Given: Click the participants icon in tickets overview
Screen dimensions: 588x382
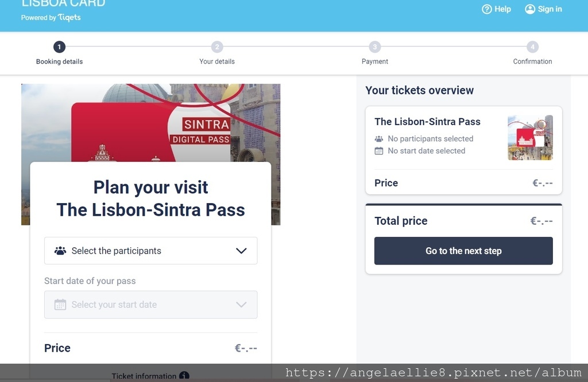Looking at the screenshot, I should point(379,139).
